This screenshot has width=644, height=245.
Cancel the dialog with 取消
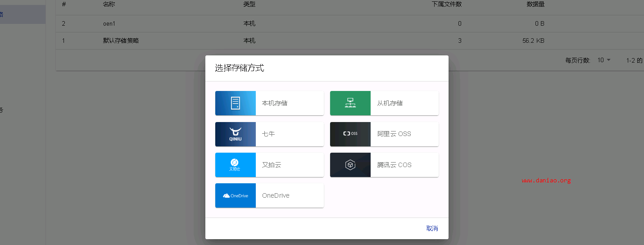click(x=432, y=228)
